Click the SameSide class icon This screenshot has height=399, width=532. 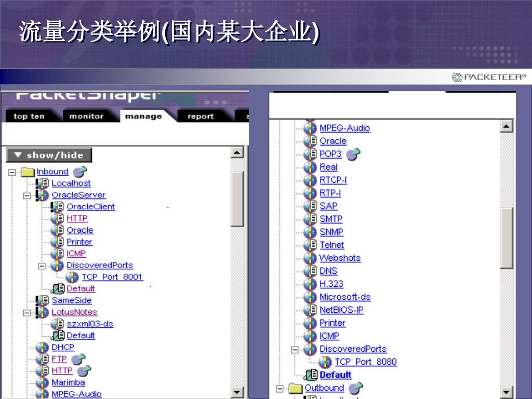click(43, 300)
